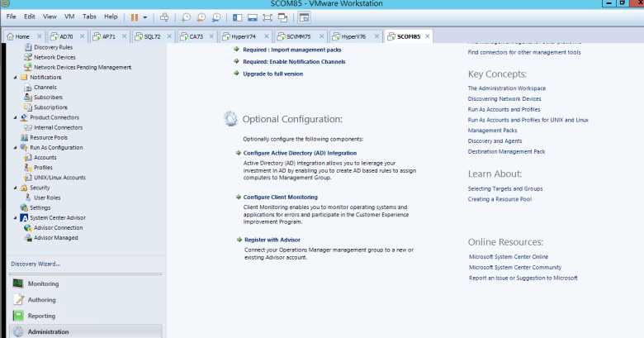Open the VM menu
Image resolution: width=644 pixels, height=338 pixels.
70,17
